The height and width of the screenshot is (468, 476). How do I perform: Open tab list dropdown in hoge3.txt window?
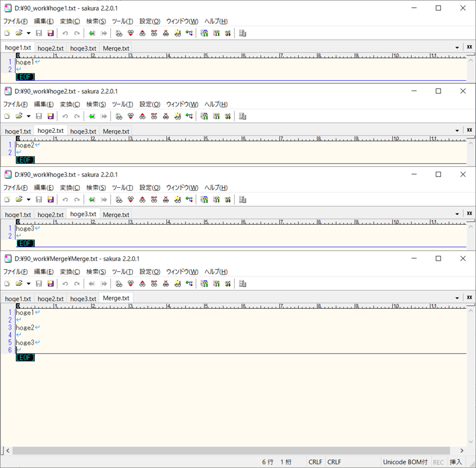(457, 214)
